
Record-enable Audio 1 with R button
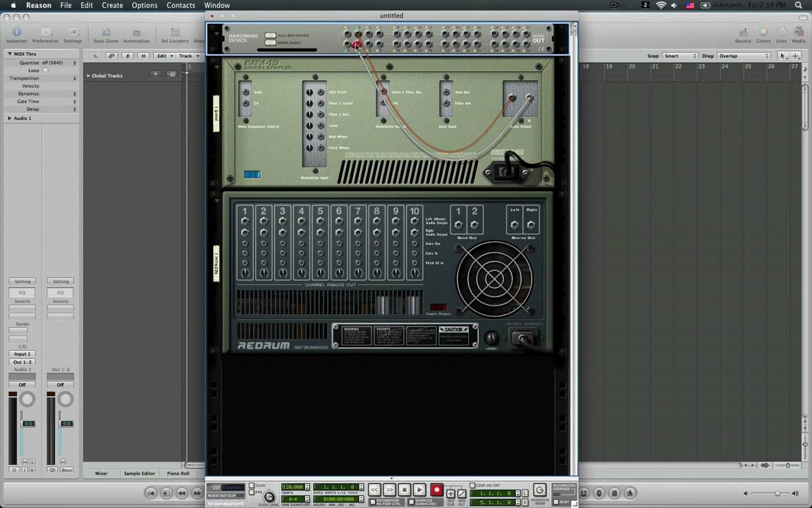pyautogui.click(x=32, y=470)
